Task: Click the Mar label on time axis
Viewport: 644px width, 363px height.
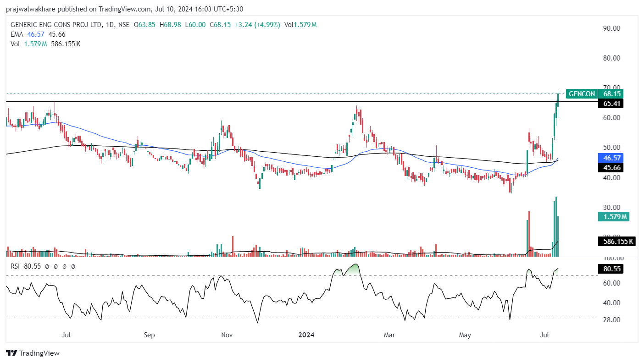Action: click(389, 335)
